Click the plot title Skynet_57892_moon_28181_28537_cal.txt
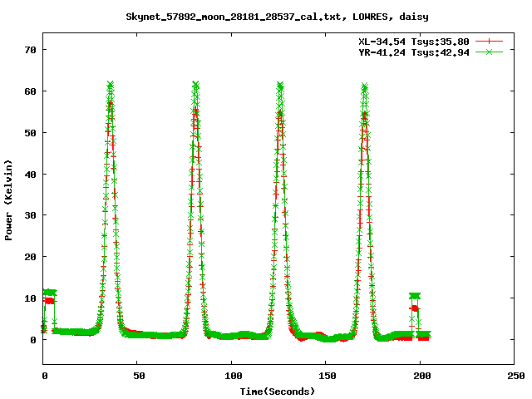The width and height of the screenshot is (532, 399). (x=277, y=17)
